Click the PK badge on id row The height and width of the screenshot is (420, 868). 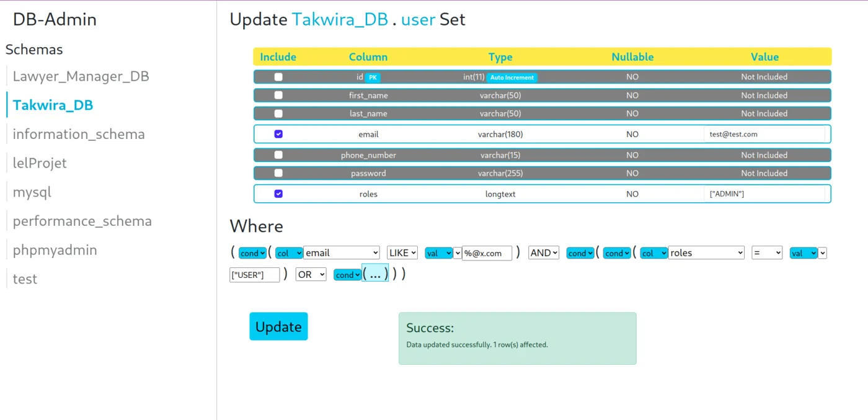click(373, 78)
